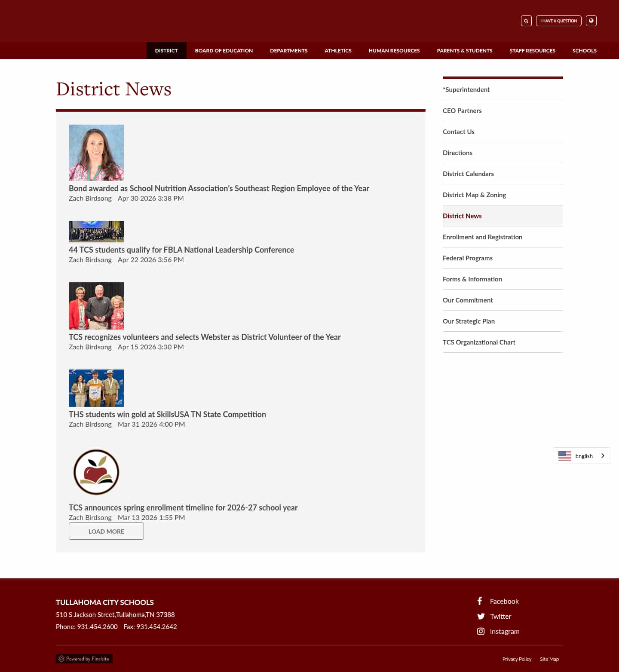The height and width of the screenshot is (672, 619).
Task: Click the FBLA group photo thumbnail
Action: click(x=96, y=232)
